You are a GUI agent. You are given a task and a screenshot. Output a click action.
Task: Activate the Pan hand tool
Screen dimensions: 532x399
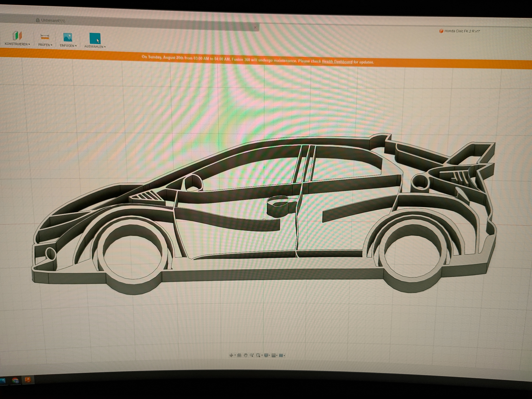coord(246,355)
